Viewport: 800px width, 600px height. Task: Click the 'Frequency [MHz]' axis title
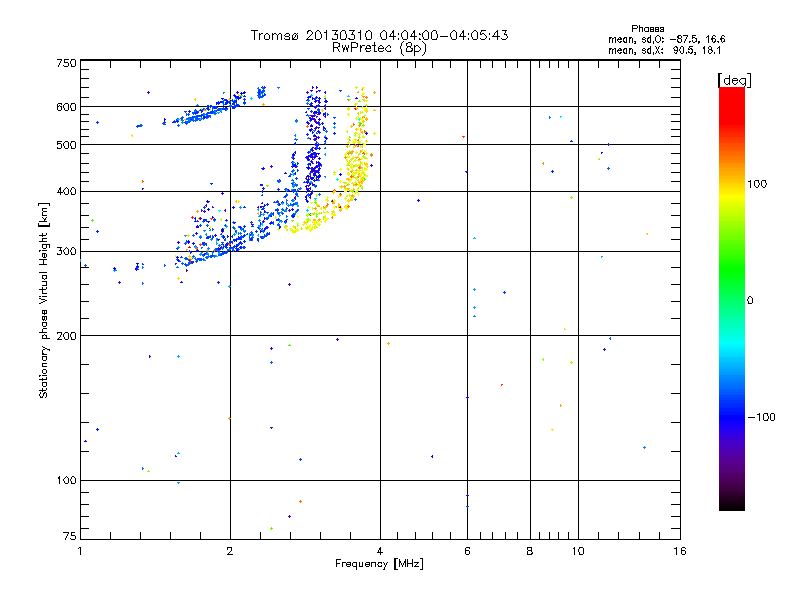click(379, 564)
